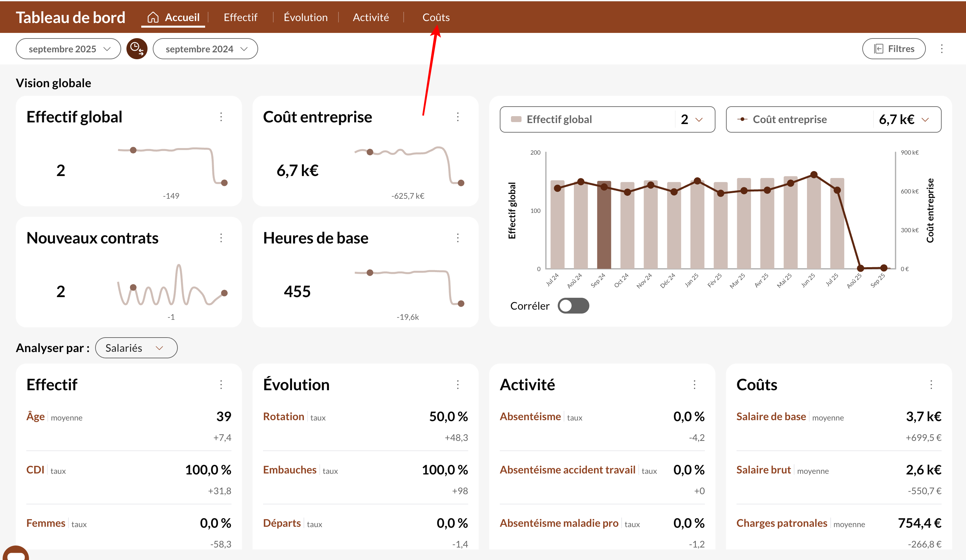Open Nouveaux contrats card three-dot menu
The width and height of the screenshot is (966, 560).
click(221, 238)
